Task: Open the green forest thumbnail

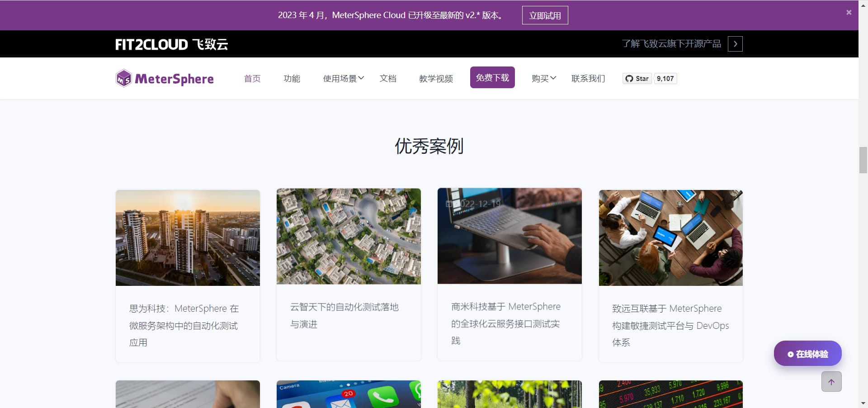Action: coord(509,394)
